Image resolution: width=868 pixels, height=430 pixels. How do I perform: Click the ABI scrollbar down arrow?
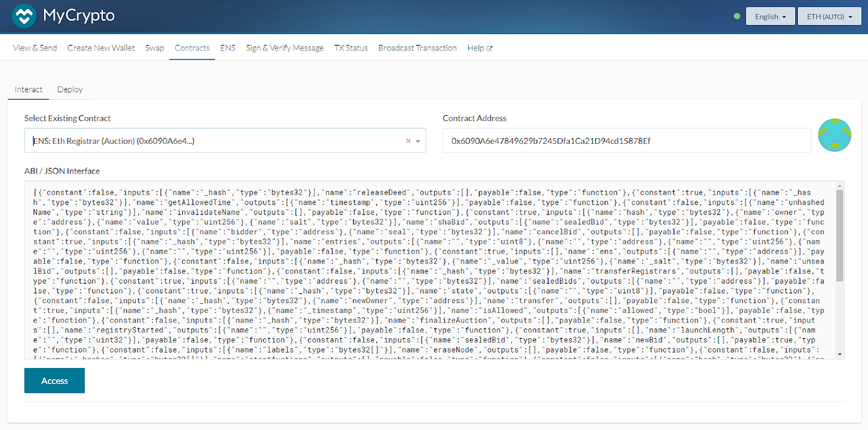[x=839, y=354]
